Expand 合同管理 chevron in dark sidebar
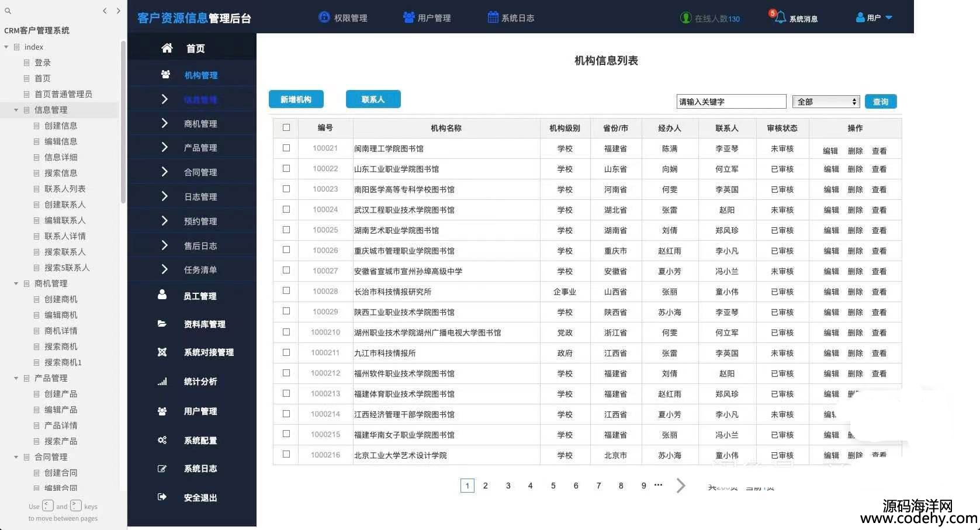The height and width of the screenshot is (530, 980). coord(164,172)
